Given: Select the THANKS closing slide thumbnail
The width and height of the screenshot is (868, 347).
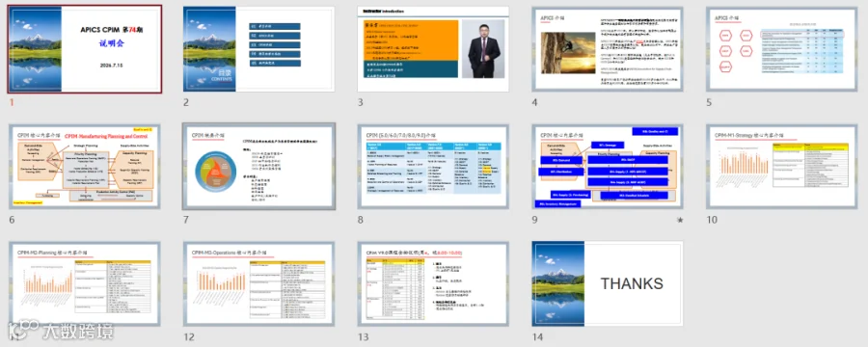Looking at the screenshot, I should [608, 283].
